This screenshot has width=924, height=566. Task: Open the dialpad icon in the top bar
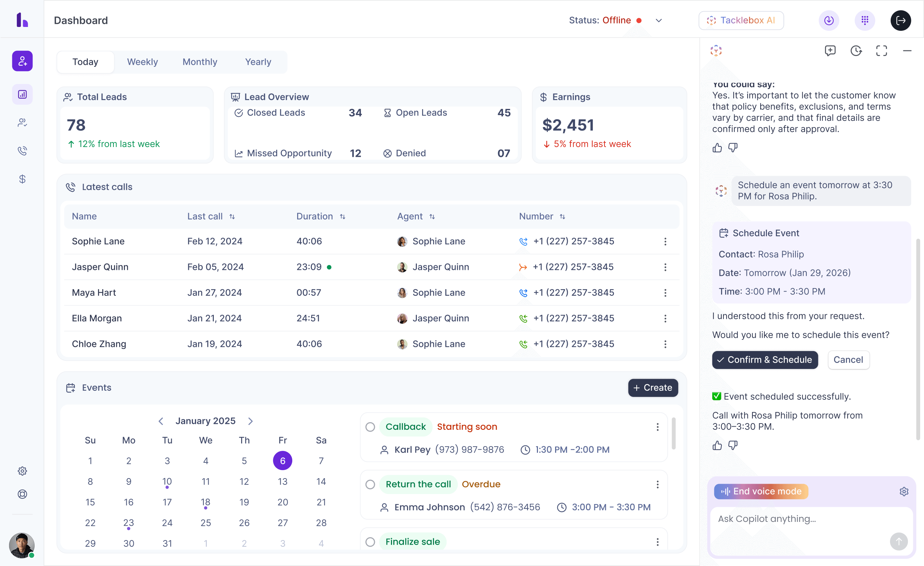[865, 20]
